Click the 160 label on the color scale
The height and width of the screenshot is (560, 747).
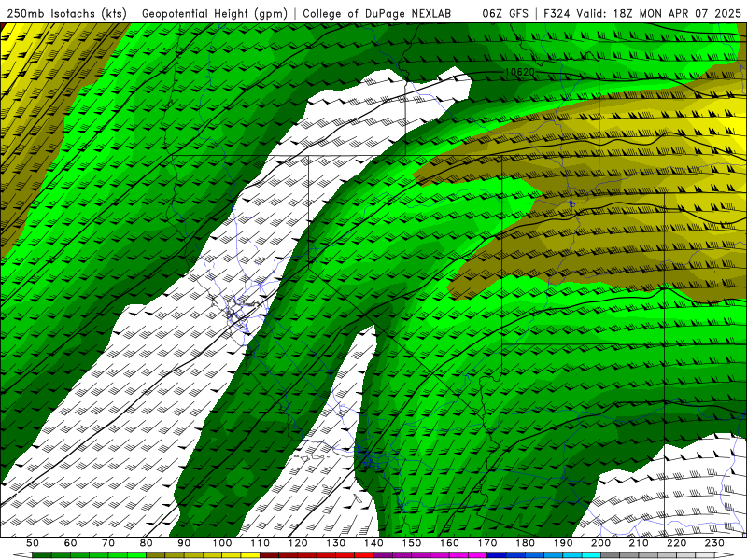[x=449, y=543]
